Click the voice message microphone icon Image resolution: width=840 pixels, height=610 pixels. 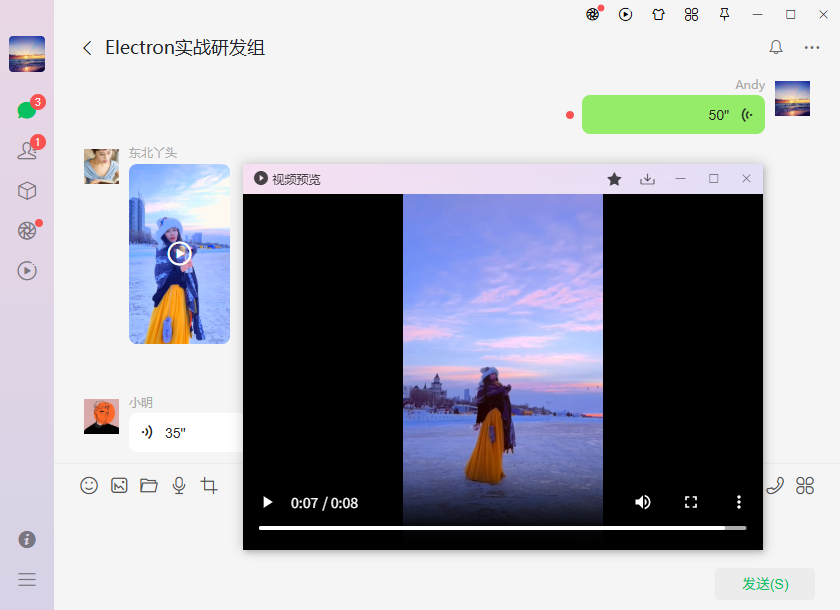tap(179, 485)
